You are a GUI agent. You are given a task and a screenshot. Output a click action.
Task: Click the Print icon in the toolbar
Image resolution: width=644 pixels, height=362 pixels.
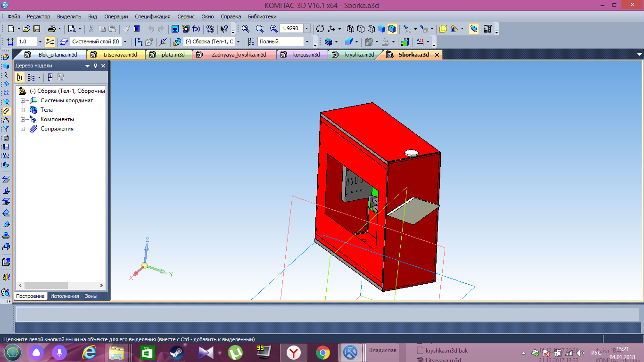(x=51, y=29)
